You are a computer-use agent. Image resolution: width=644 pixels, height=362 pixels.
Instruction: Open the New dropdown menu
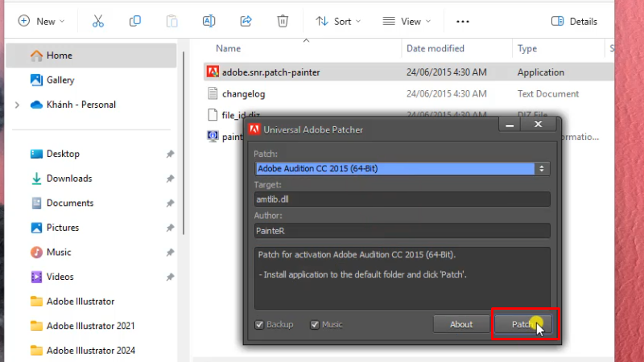pos(41,22)
